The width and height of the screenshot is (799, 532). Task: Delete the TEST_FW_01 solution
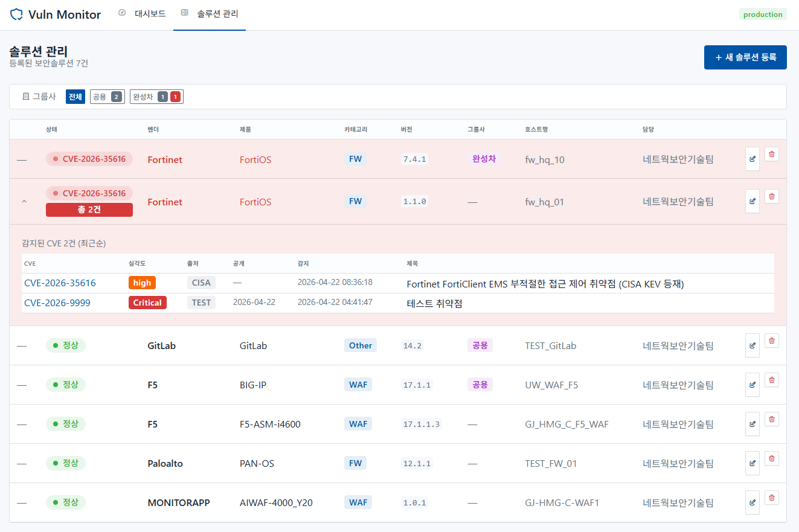[x=772, y=458]
